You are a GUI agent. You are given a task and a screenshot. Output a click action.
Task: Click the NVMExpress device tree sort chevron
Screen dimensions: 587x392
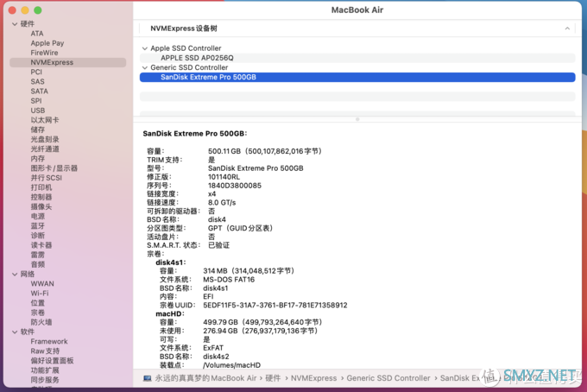[567, 28]
